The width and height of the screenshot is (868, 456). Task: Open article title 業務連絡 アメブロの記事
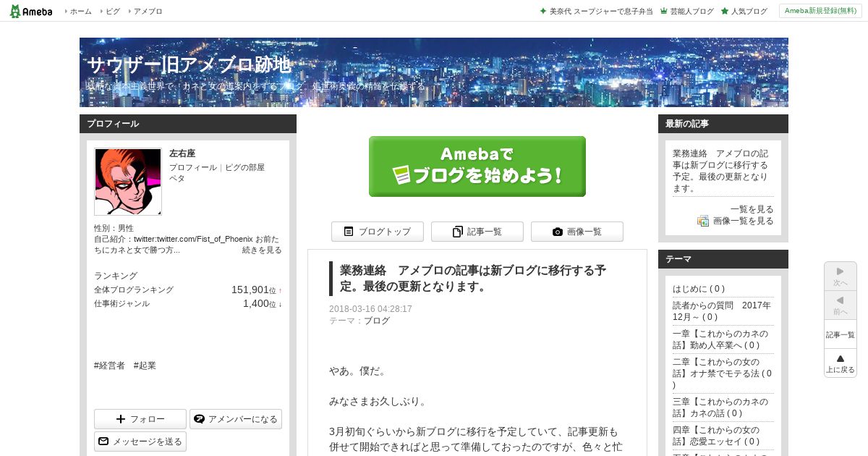coord(473,279)
